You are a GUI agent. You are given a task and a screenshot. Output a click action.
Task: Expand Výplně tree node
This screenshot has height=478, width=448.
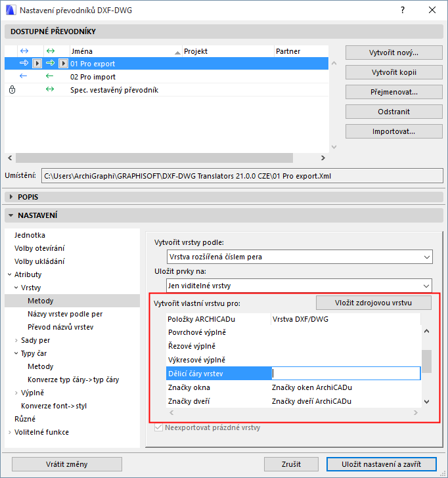tap(16, 393)
